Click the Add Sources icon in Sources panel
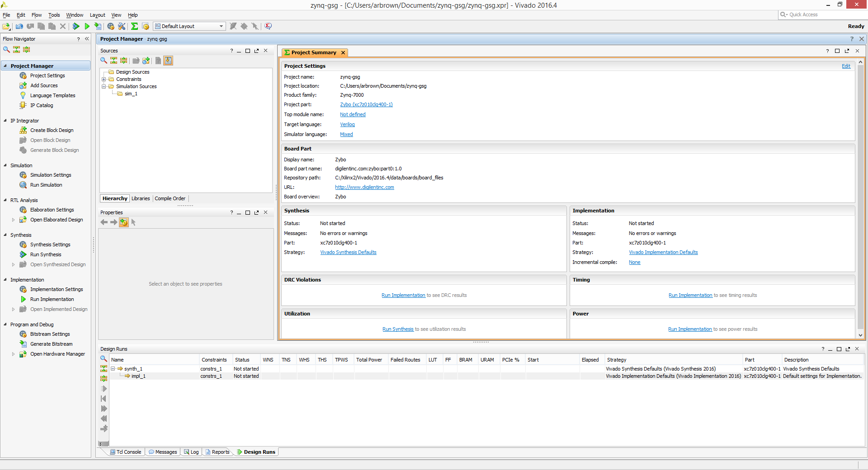The height and width of the screenshot is (470, 868). (x=146, y=61)
